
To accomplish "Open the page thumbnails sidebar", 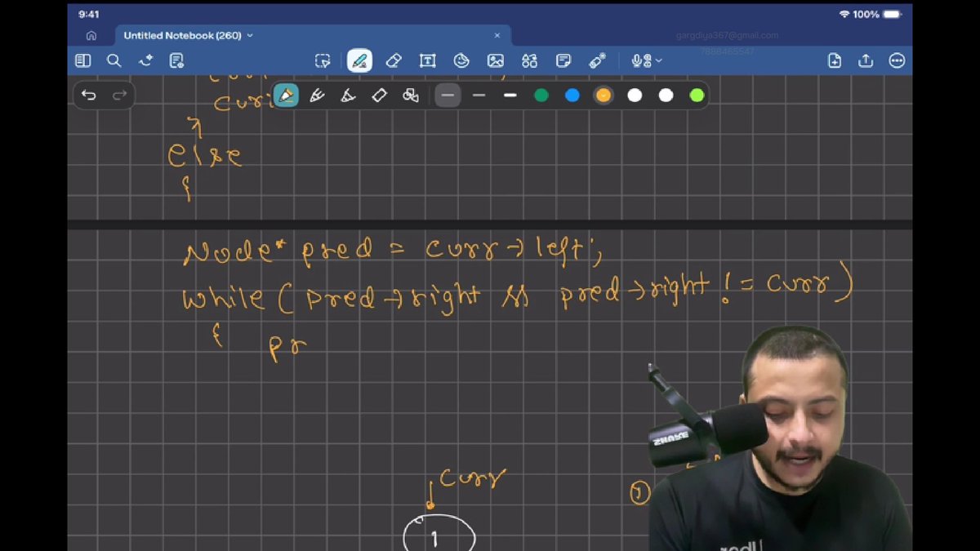I will [82, 60].
